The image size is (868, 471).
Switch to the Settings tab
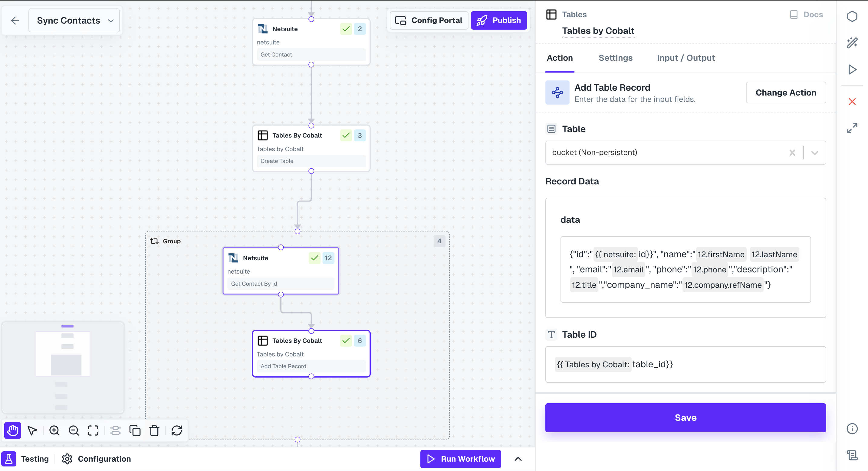coord(615,58)
